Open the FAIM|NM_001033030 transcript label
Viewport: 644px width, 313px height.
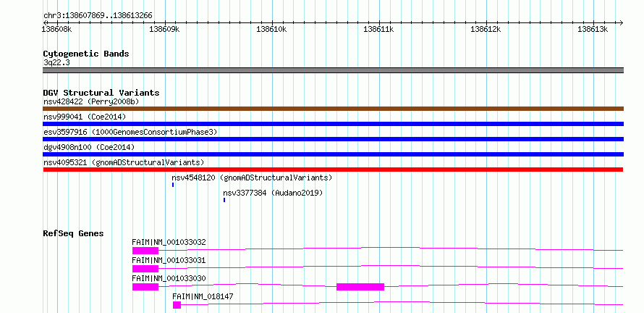[x=169, y=278]
